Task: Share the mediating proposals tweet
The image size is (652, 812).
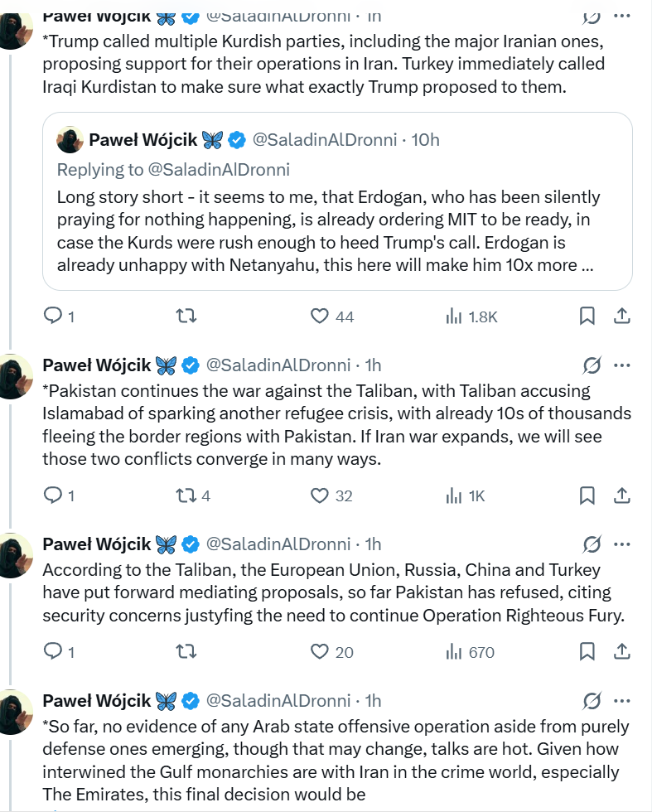Action: tap(622, 652)
